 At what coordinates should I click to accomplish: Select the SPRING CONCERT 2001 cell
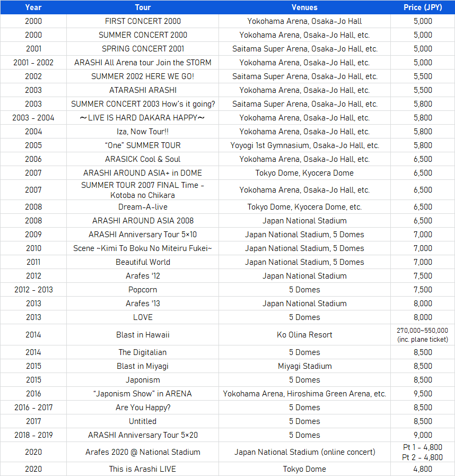(x=143, y=49)
